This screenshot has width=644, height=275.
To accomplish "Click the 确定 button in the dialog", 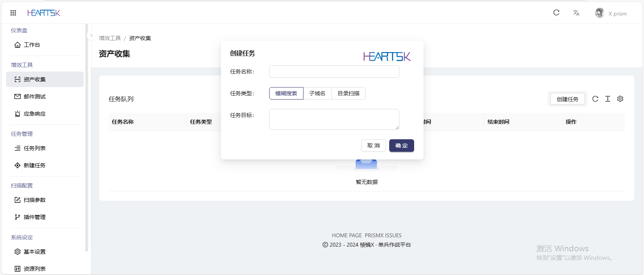I will coord(401,145).
